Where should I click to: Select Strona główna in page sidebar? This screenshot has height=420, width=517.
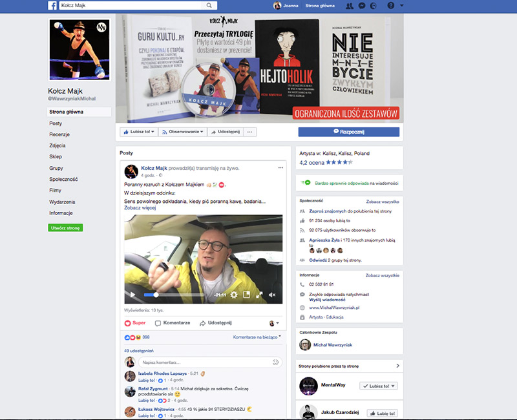click(x=79, y=112)
